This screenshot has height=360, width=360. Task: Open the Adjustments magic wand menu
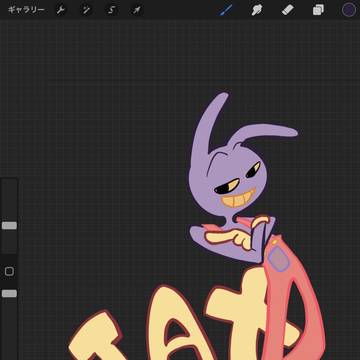click(x=86, y=10)
